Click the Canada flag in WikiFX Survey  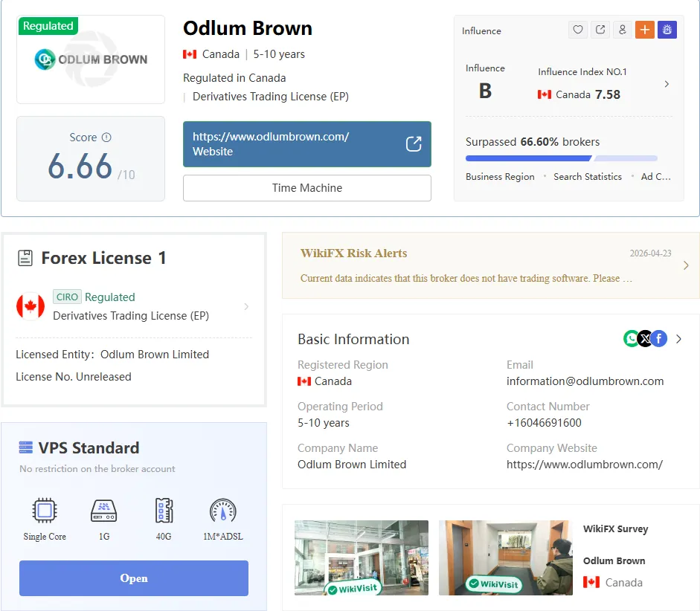[591, 582]
